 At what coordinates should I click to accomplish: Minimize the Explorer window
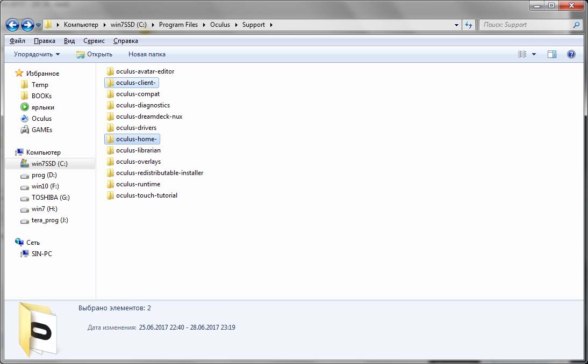537,5
